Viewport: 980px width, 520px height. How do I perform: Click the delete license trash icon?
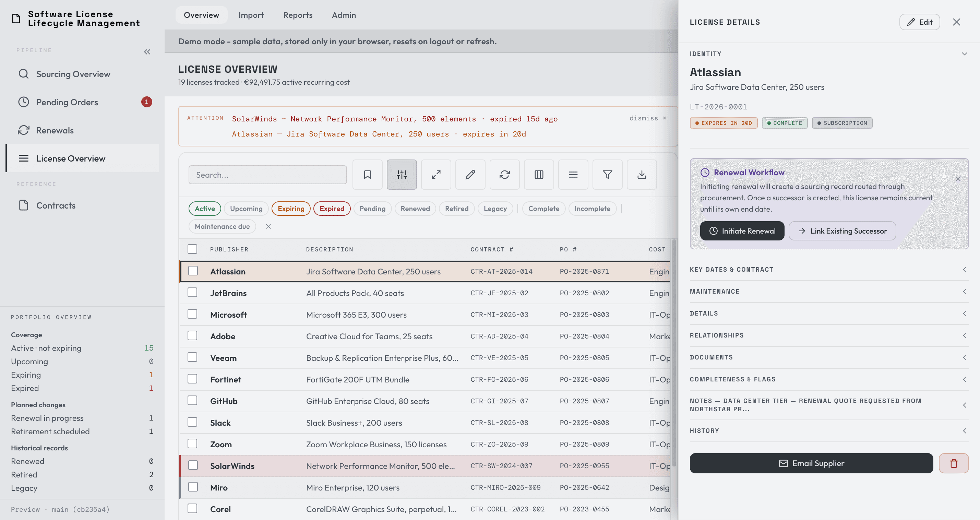(953, 463)
